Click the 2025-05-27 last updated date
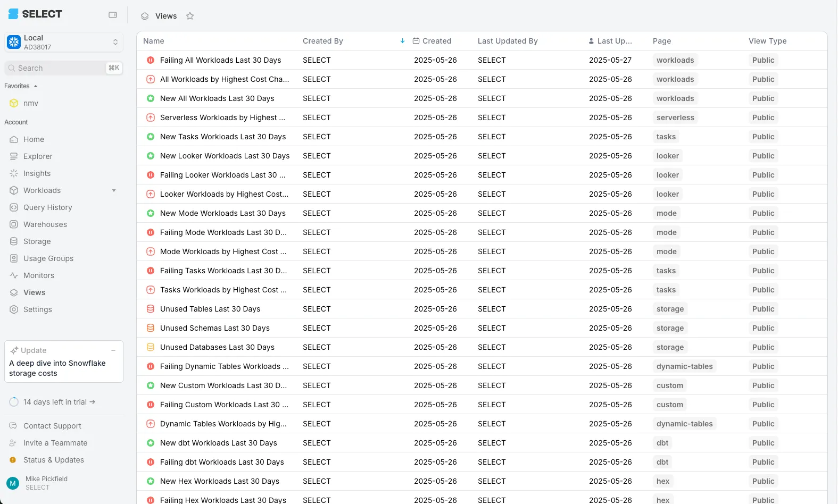Viewport: 838px width, 504px height. coord(610,60)
